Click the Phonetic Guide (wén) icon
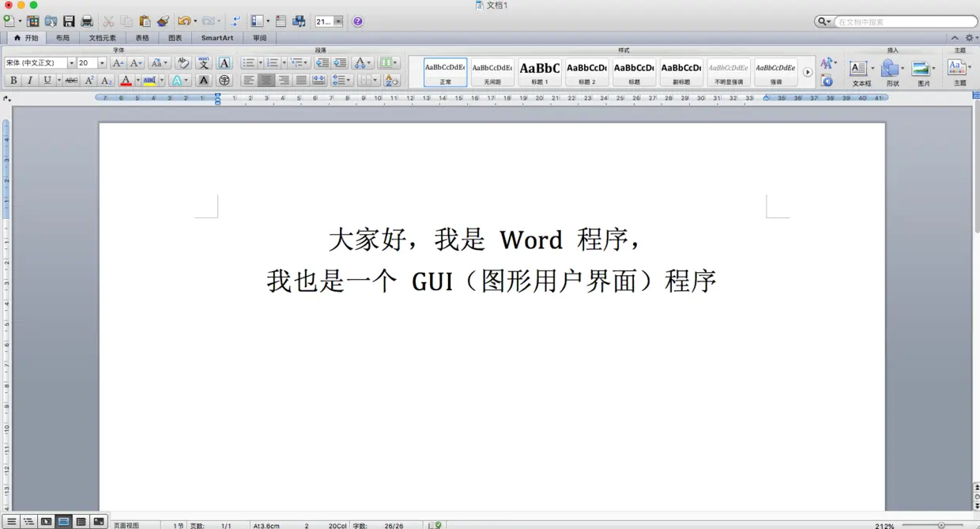The image size is (980, 529). point(203,62)
